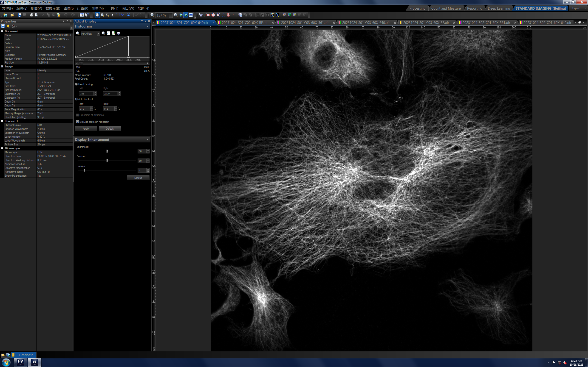The width and height of the screenshot is (588, 367).
Task: Select the Auto Contrast radio button
Action: tap(76, 99)
